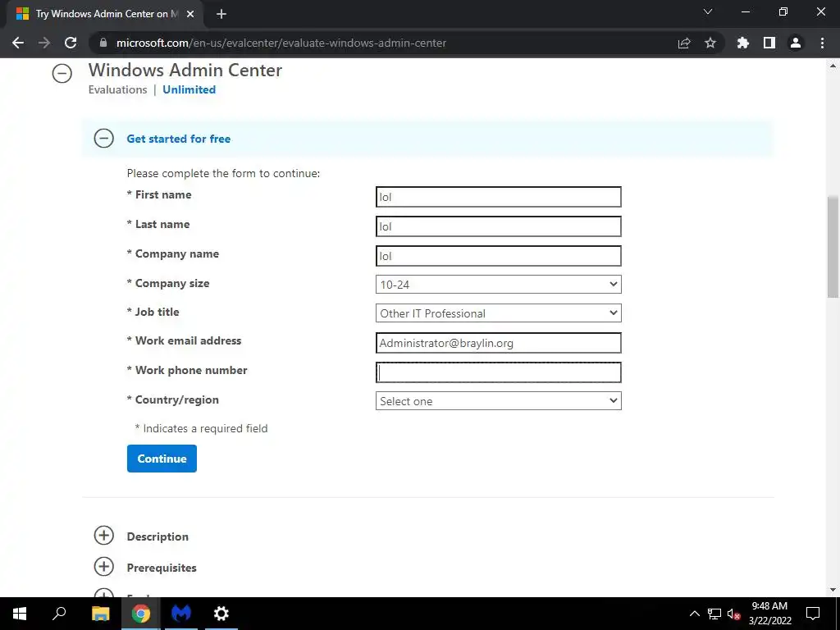Open Chrome extensions puzzle icon
The image size is (840, 630).
[x=743, y=43]
